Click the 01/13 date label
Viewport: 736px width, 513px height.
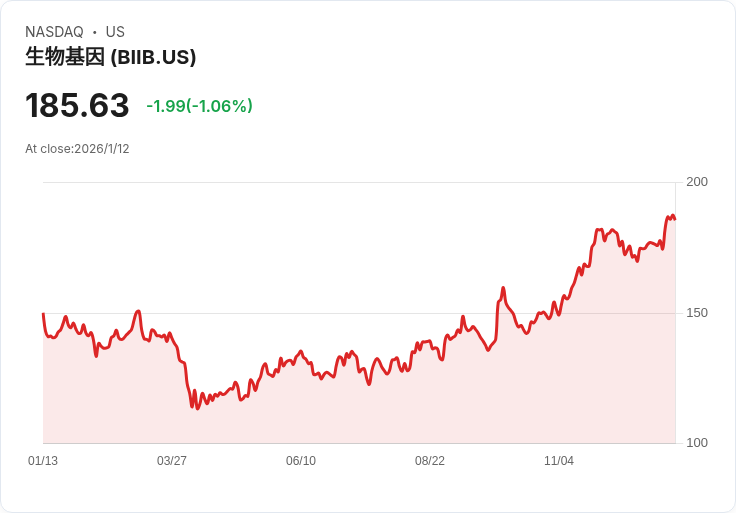point(43,461)
